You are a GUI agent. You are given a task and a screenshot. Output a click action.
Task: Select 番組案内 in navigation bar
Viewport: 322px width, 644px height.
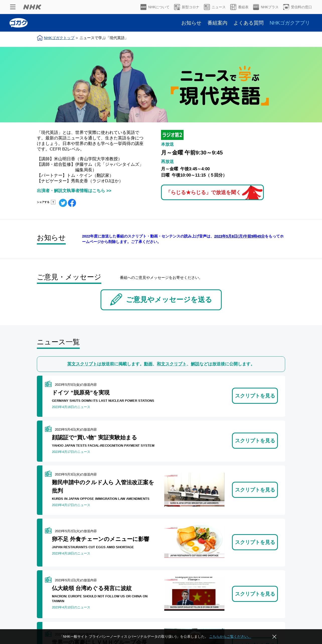tap(217, 23)
